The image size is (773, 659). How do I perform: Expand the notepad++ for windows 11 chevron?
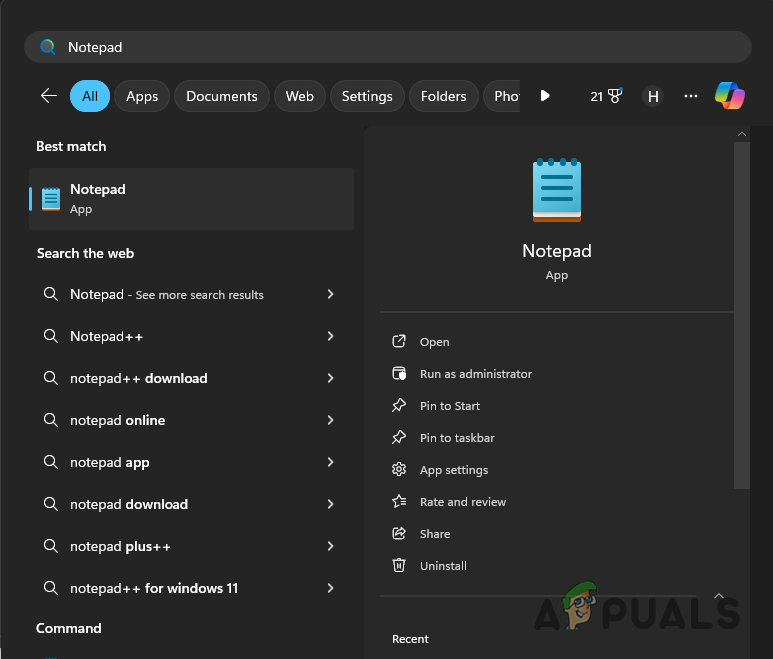point(330,588)
